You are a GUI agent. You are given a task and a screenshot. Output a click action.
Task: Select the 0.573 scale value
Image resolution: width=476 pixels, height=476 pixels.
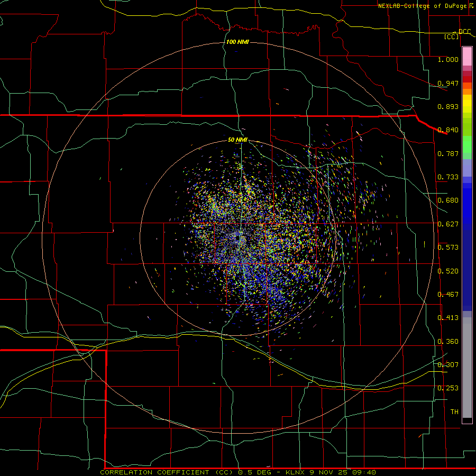[448, 248]
